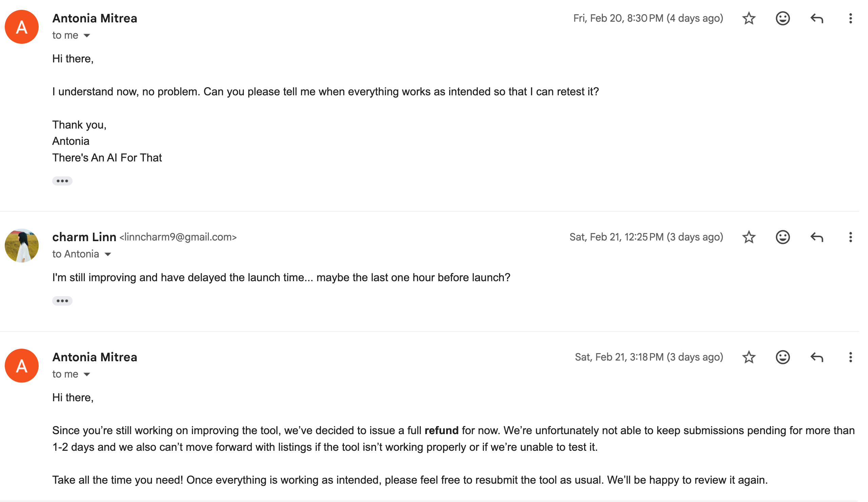Open more options for Feb 20 email
The height and width of the screenshot is (502, 868).
[x=850, y=18]
